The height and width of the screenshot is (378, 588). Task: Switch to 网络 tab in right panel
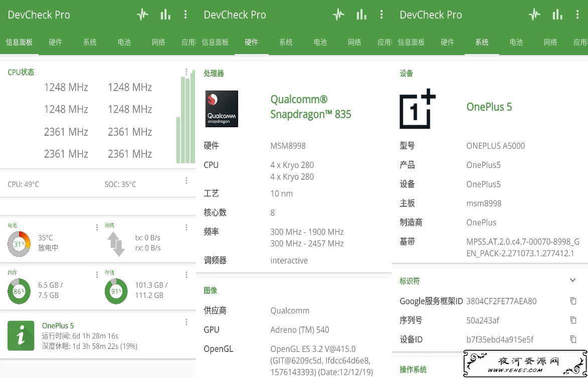pyautogui.click(x=550, y=42)
